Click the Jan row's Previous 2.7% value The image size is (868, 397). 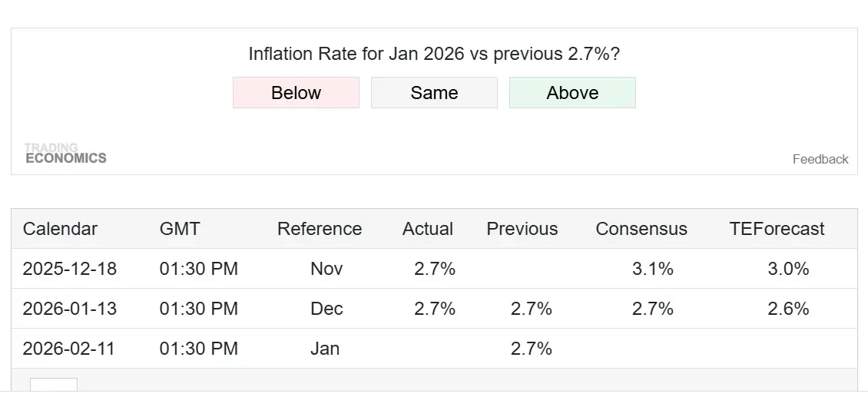coord(532,349)
